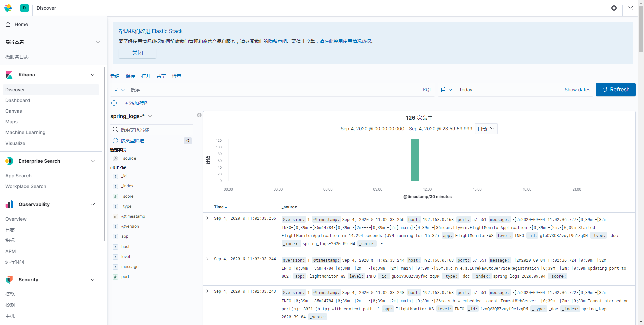Open the 隐私声明 privacy link
Viewport: 644px width, 325px height.
pos(277,41)
